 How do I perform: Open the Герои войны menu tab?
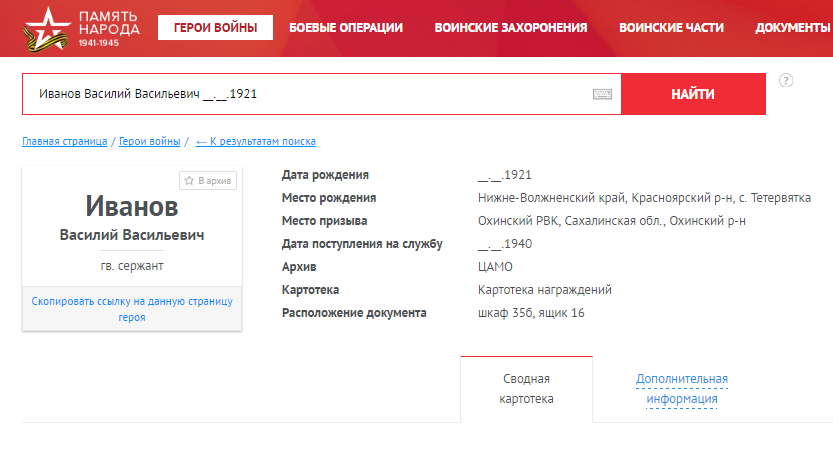pyautogui.click(x=215, y=28)
